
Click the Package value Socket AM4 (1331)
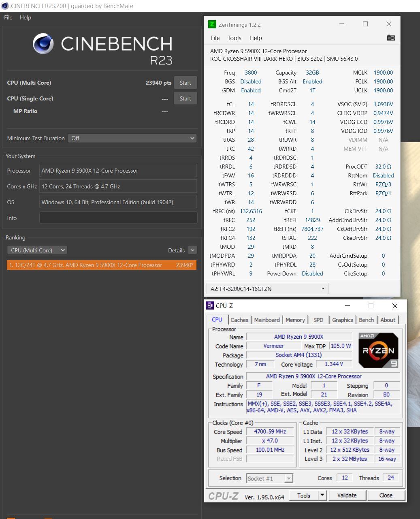tap(299, 355)
